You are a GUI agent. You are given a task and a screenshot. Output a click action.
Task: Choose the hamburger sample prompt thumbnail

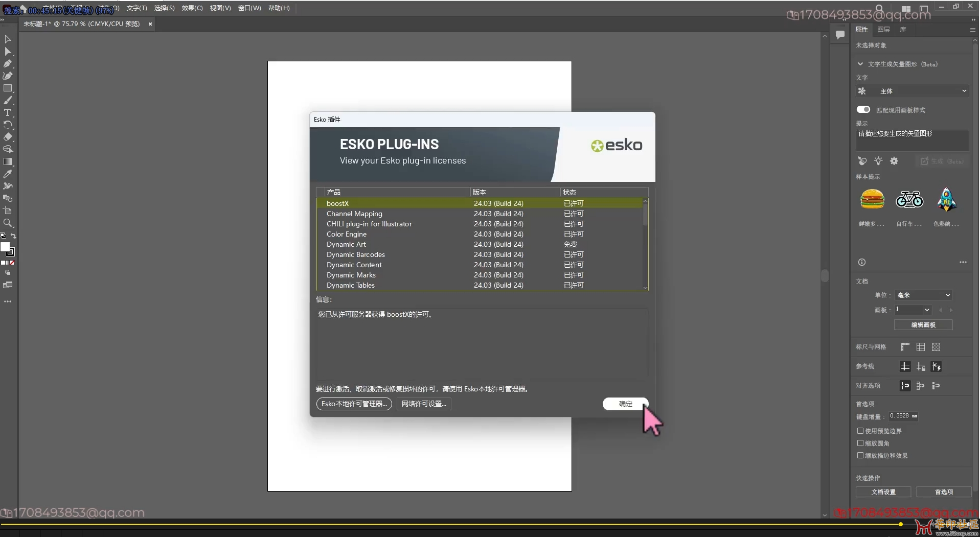coord(872,199)
